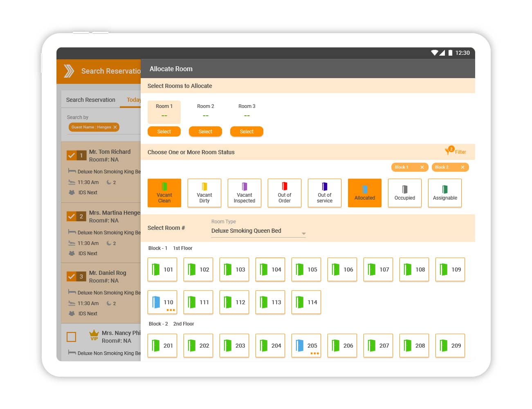Viewport: 532px width, 409px height.
Task: Click the 'Block - 2' floor label
Action: coord(158,324)
